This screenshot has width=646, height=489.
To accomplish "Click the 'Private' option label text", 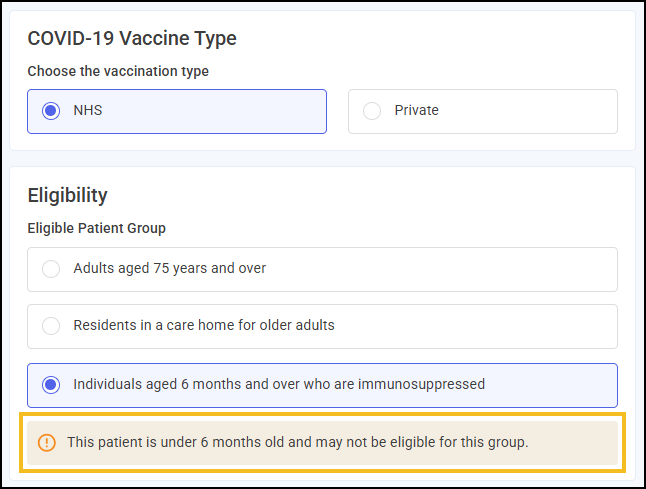I will click(x=416, y=111).
